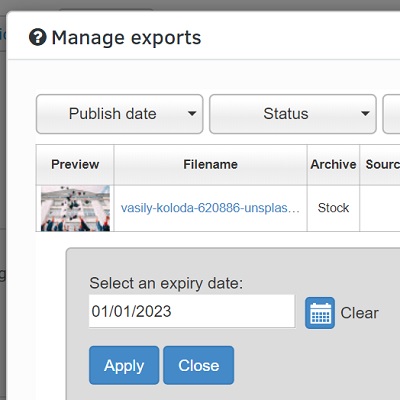Open the vasily-koloda-620886-unsplas file link

210,208
